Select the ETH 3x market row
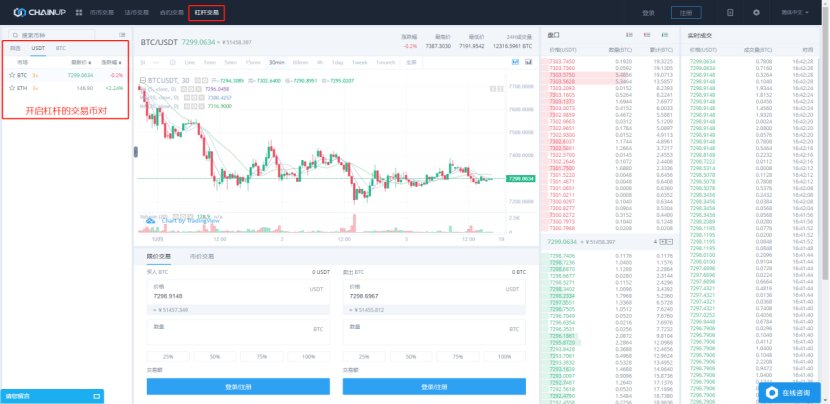 click(66, 88)
